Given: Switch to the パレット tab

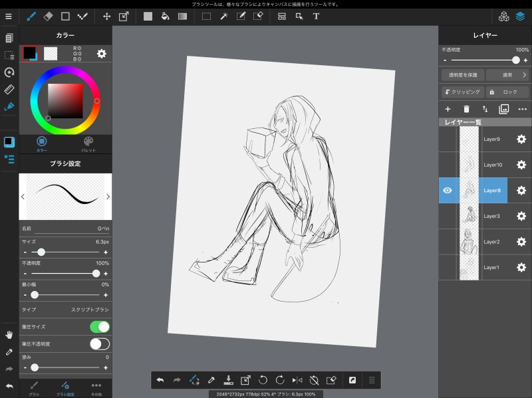Looking at the screenshot, I should click(88, 144).
